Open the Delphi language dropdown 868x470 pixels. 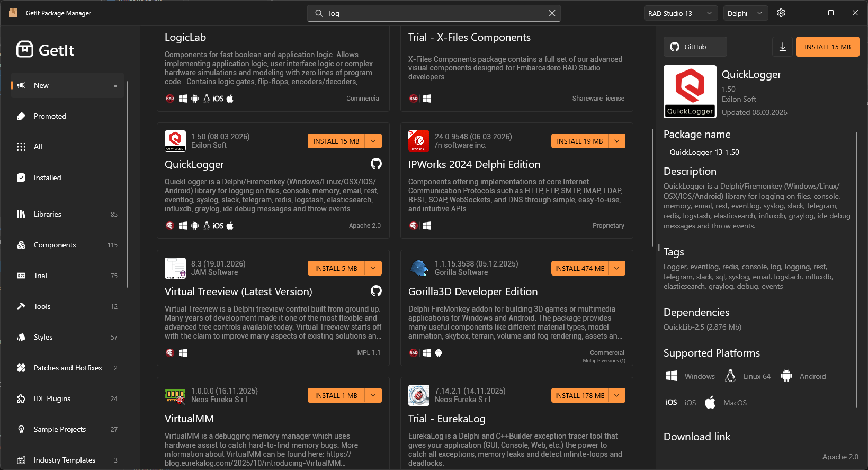(x=746, y=13)
